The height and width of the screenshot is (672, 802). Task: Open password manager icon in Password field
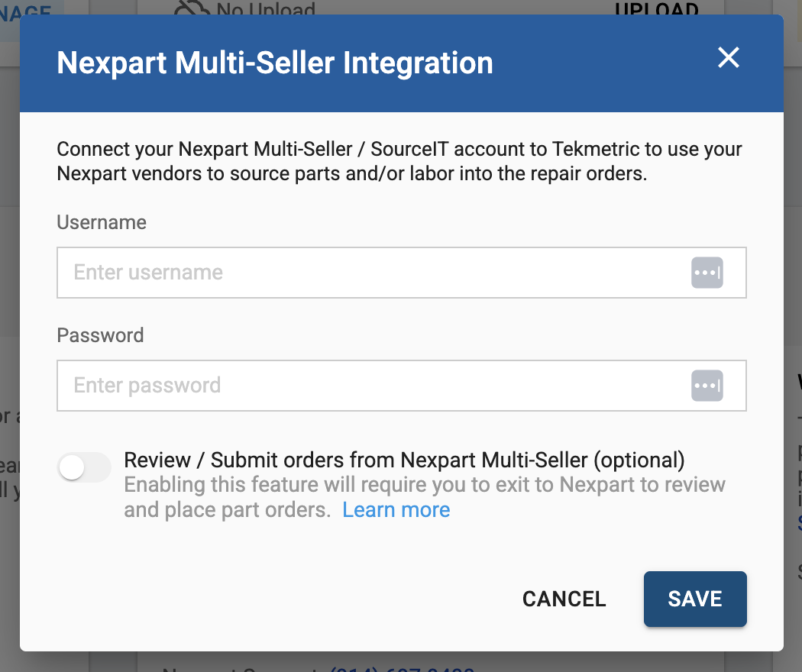(x=707, y=386)
